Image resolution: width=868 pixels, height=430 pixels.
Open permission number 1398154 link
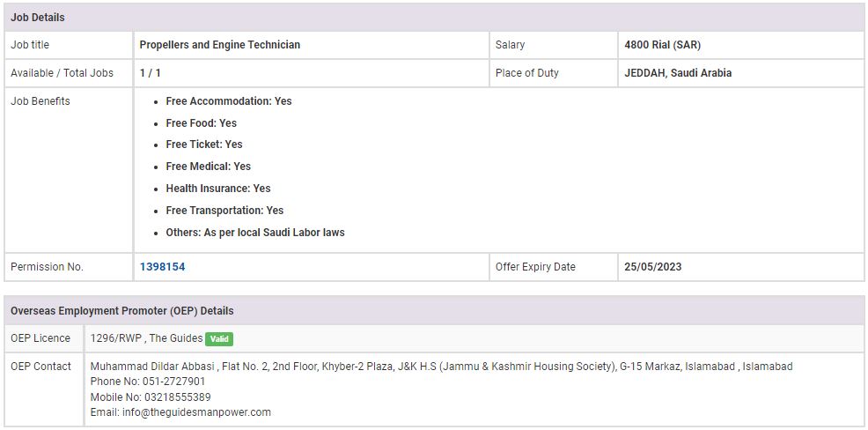(x=162, y=267)
